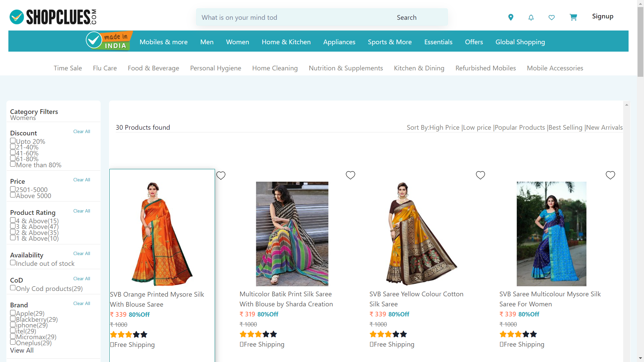The height and width of the screenshot is (362, 644).
Task: Click the location pin icon in header
Action: tap(511, 17)
